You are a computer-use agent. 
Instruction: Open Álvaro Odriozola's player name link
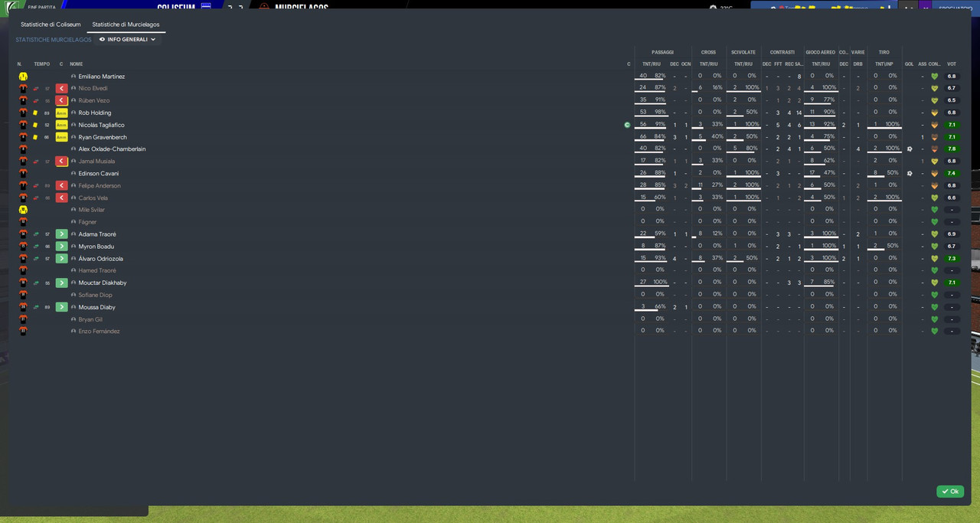click(101, 259)
